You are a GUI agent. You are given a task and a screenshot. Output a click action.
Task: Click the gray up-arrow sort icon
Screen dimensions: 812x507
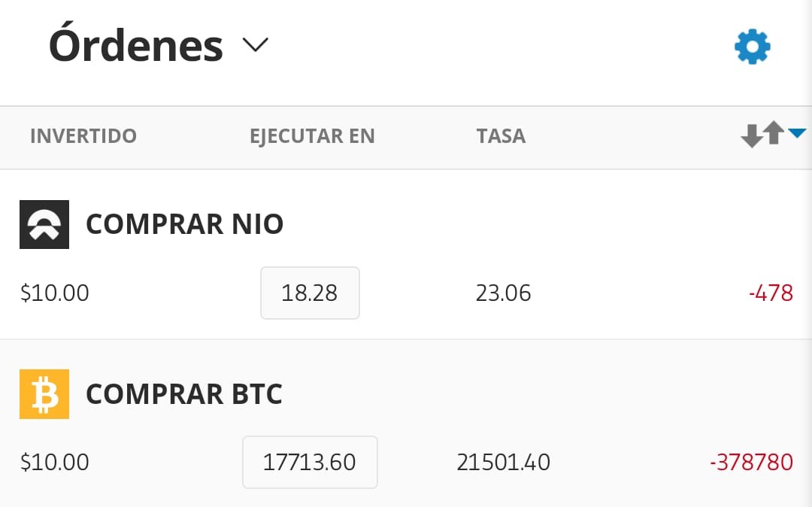tap(773, 132)
